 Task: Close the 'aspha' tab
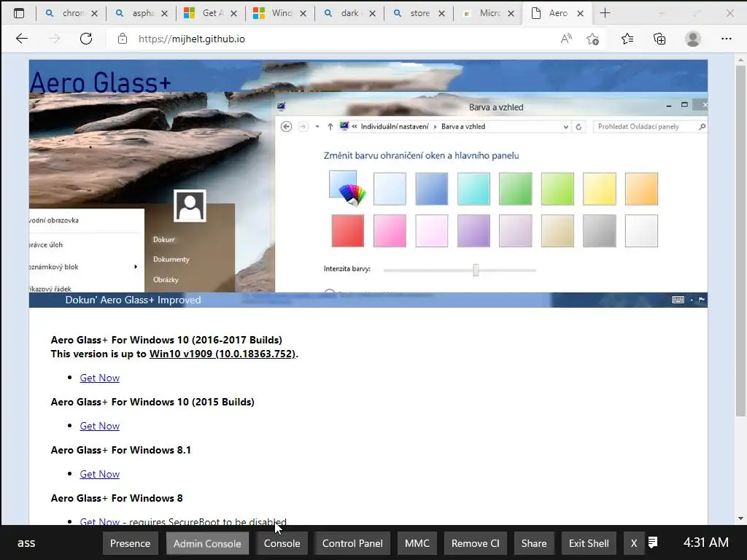[x=164, y=13]
